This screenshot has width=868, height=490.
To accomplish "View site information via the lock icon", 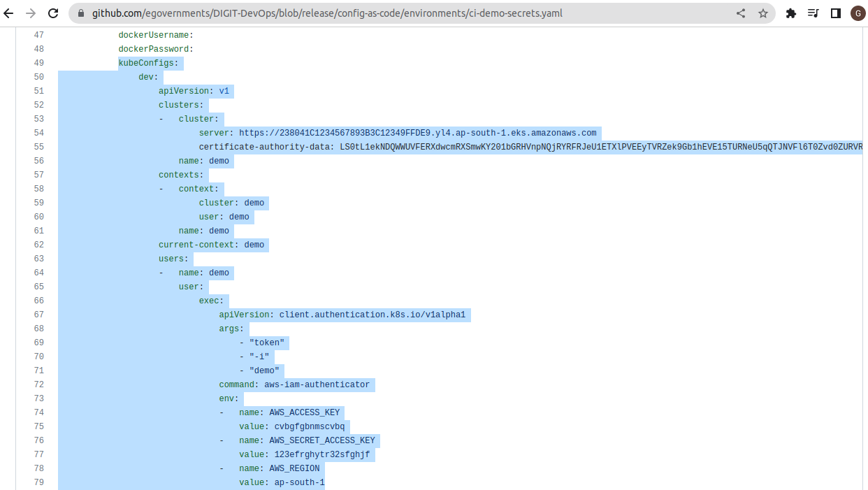I will tap(80, 13).
